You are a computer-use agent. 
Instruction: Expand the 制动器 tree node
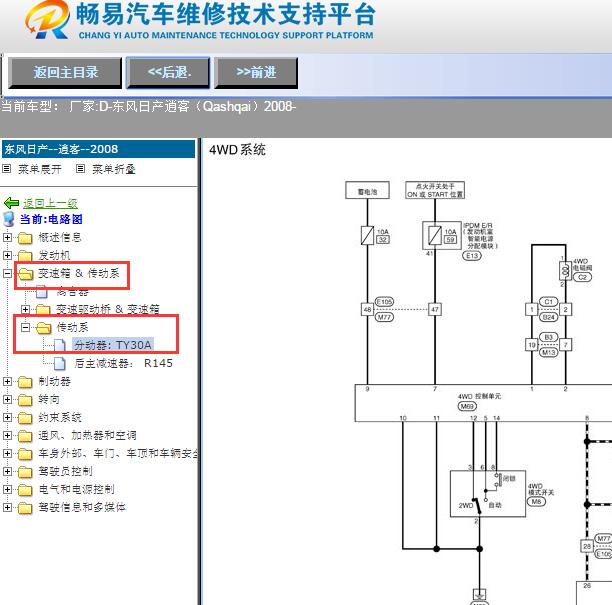coord(7,381)
